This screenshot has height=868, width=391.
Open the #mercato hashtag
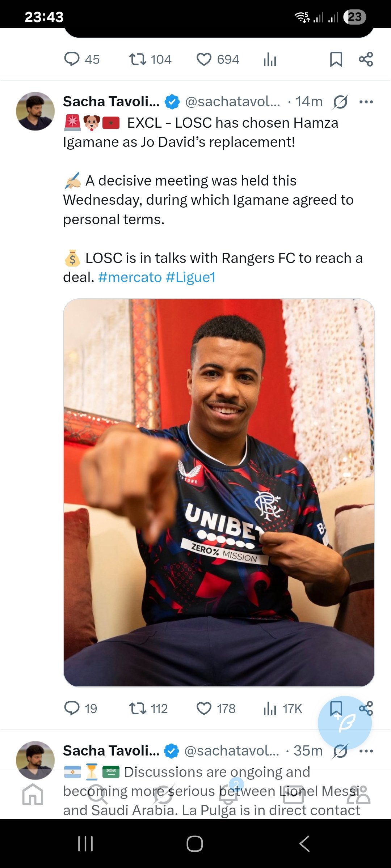(x=130, y=277)
